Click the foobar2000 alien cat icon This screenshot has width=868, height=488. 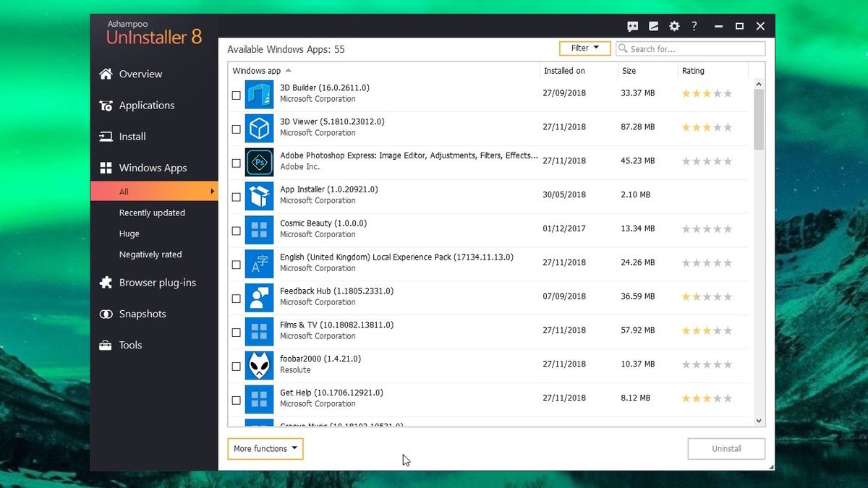point(259,366)
